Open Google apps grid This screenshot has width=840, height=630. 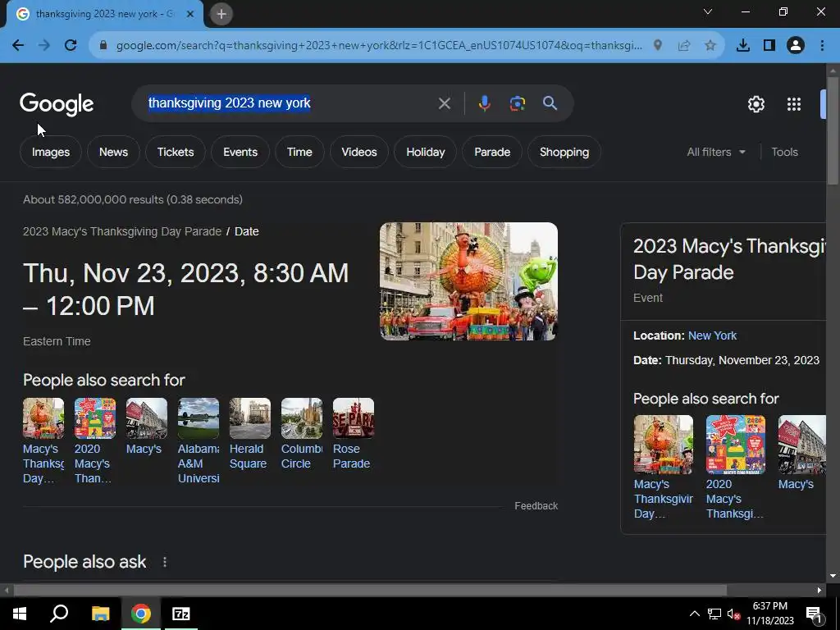[x=794, y=104]
